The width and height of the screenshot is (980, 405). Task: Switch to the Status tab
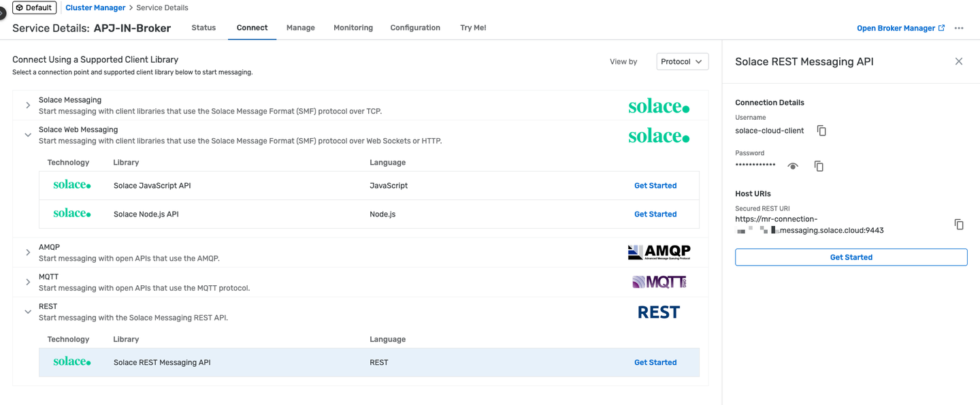coord(203,28)
